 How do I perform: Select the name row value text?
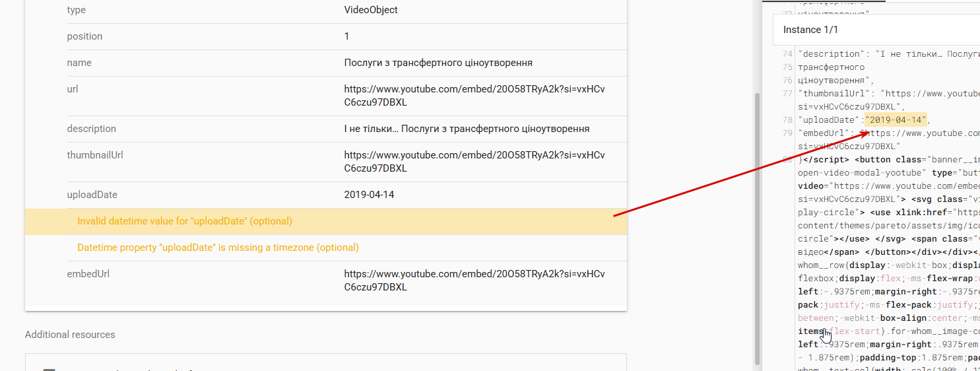point(438,63)
